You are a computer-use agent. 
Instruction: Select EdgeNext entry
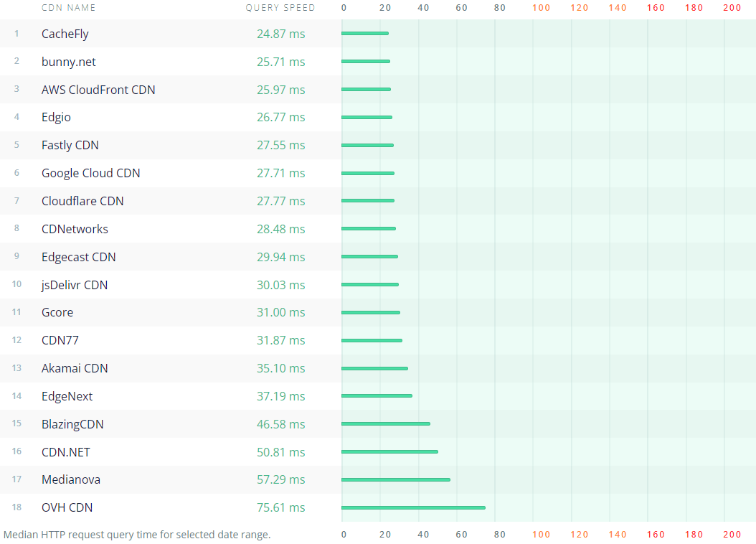point(67,396)
